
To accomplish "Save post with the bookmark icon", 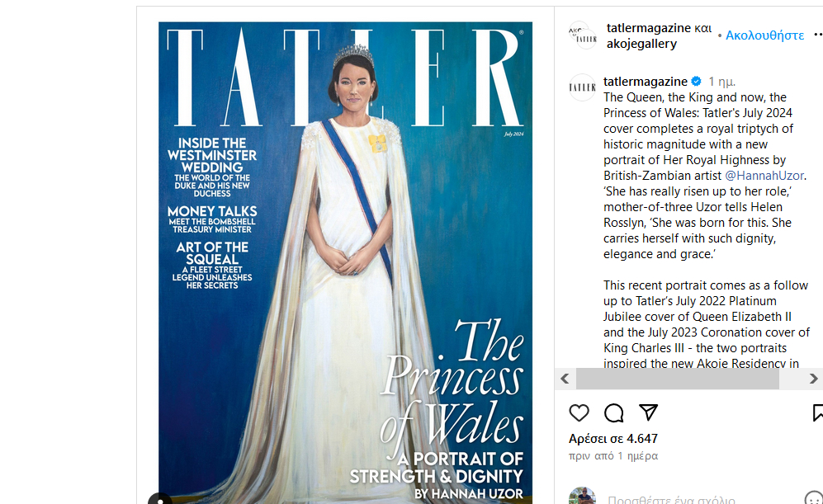I will (818, 412).
